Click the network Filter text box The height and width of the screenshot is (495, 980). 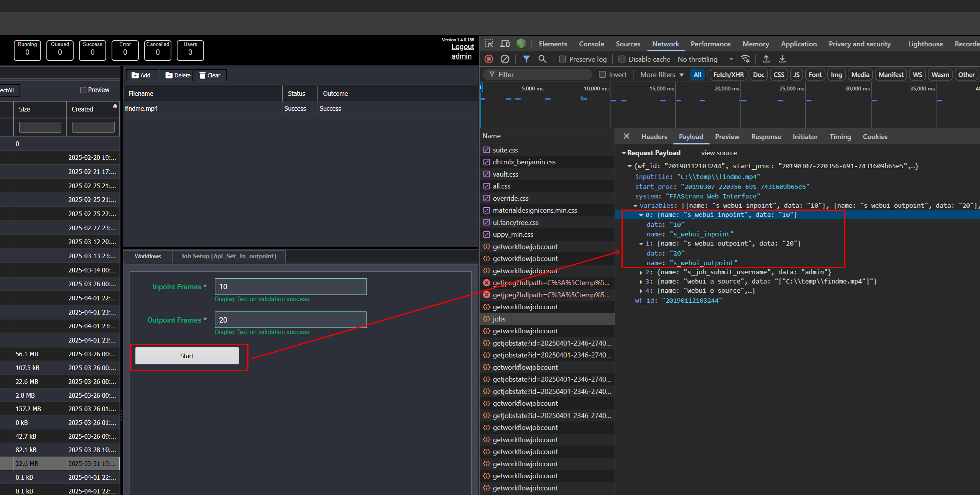pyautogui.click(x=538, y=75)
